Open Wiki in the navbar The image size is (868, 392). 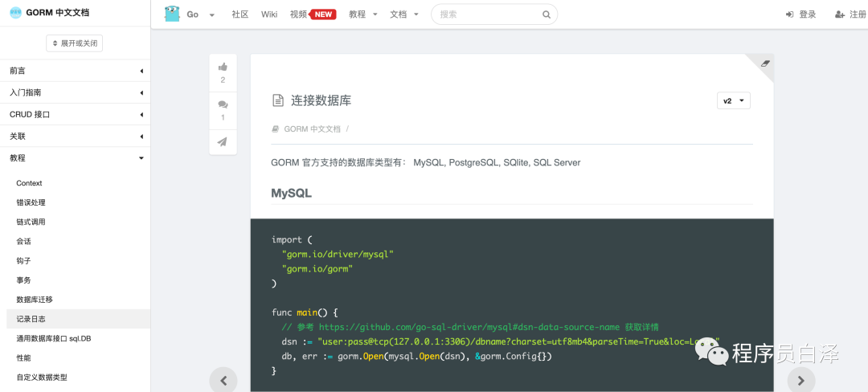tap(269, 14)
